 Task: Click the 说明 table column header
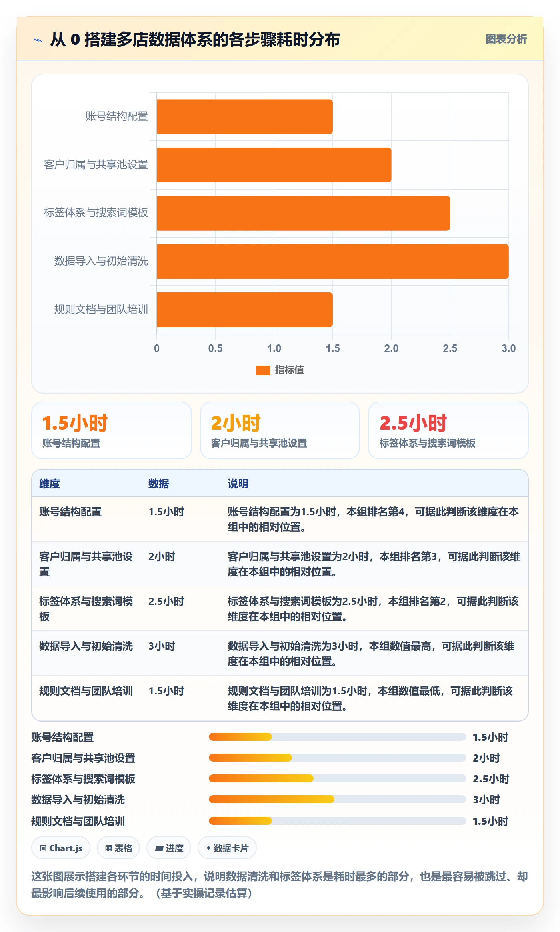pyautogui.click(x=238, y=484)
